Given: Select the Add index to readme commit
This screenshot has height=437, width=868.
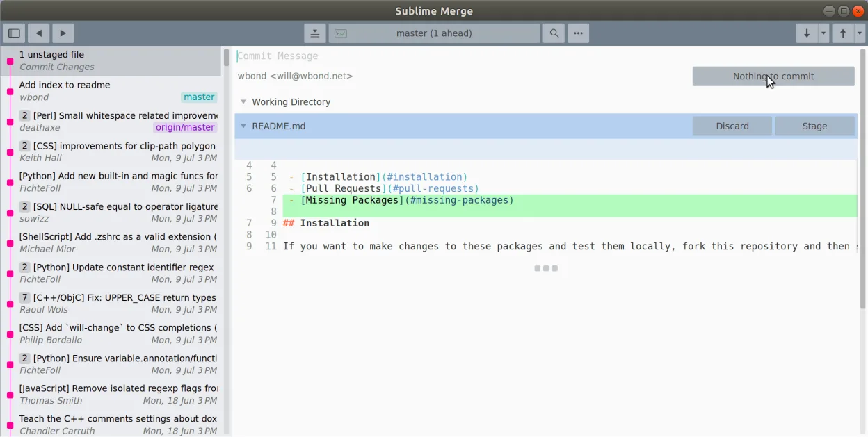Looking at the screenshot, I should (x=111, y=91).
